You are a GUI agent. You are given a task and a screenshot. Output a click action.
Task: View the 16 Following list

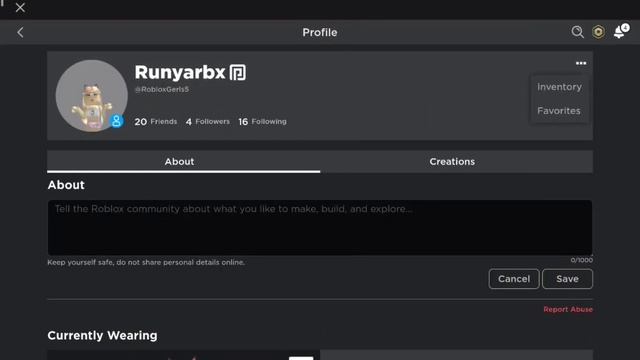[262, 122]
